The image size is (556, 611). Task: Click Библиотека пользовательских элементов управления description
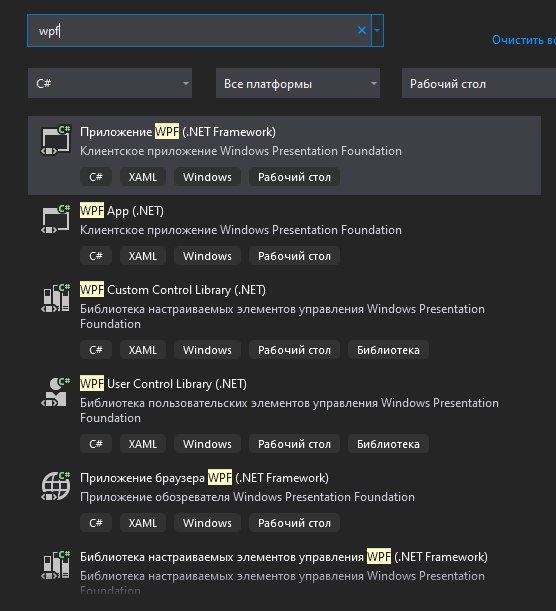[x=289, y=410]
